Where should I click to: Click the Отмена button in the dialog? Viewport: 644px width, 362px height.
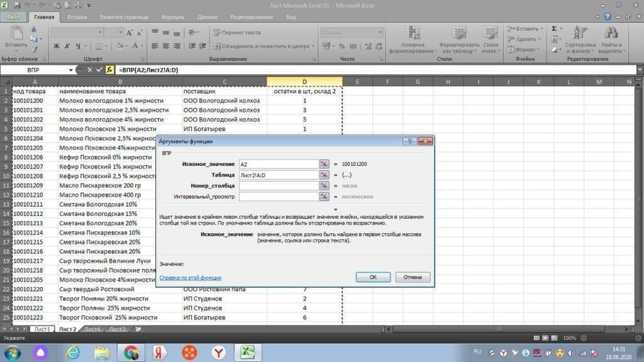(x=413, y=277)
